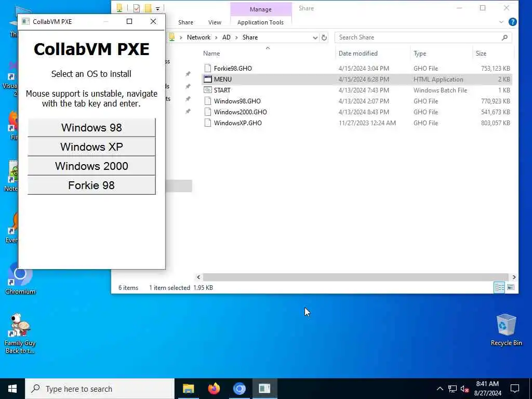Open the View ribbon tab in Explorer
532x399 pixels.
(x=215, y=22)
